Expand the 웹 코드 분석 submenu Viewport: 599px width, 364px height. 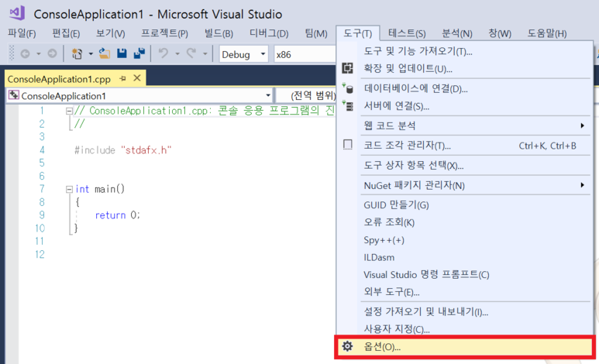(464, 125)
